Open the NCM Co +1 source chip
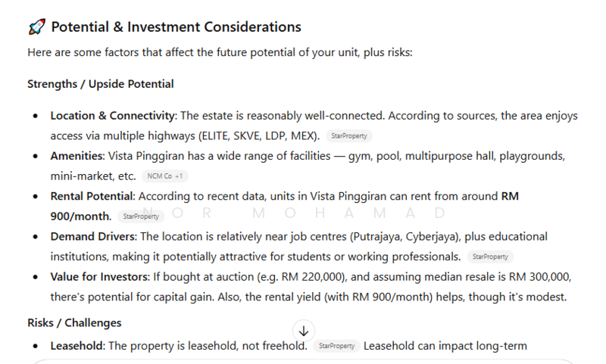Image resolution: width=606 pixels, height=364 pixels. point(165,176)
